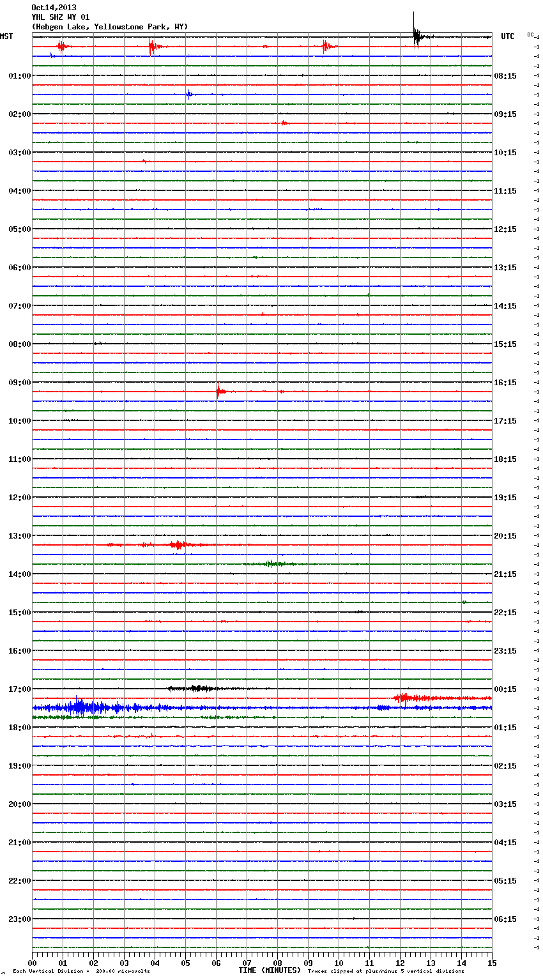Viewport: 543px width, 980px height.
Task: Click the UTC timezone label
Action: 508,36
